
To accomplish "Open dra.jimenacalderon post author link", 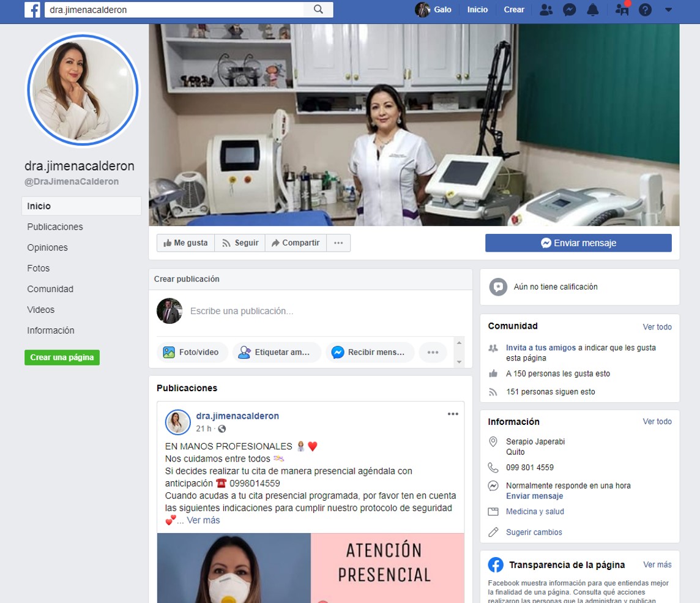I will (x=237, y=416).
